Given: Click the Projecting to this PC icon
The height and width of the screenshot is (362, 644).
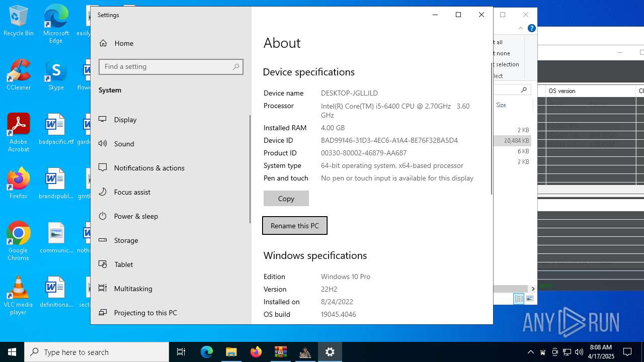Looking at the screenshot, I should pos(103,312).
